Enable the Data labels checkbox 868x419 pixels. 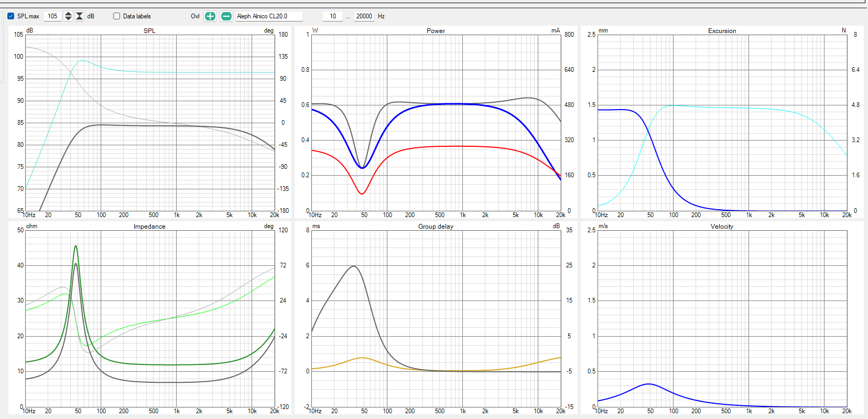[x=116, y=16]
